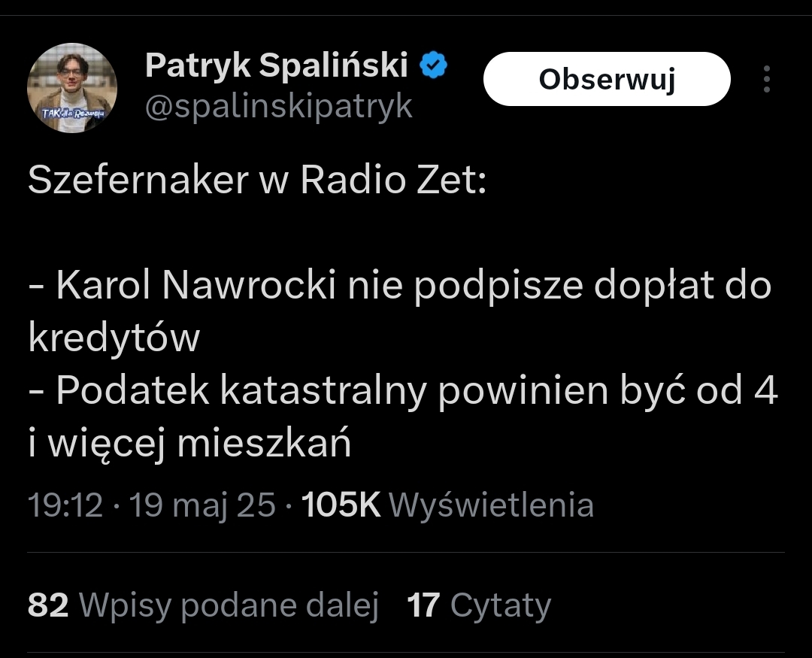Open the "Wpisy podane dalej" reposts list
812x658 pixels.
[x=228, y=605]
